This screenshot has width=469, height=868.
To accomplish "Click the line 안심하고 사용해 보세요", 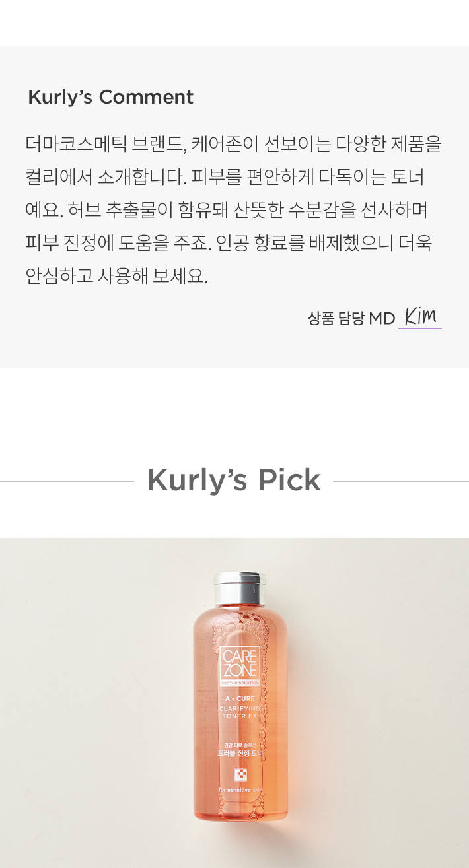I will [117, 276].
